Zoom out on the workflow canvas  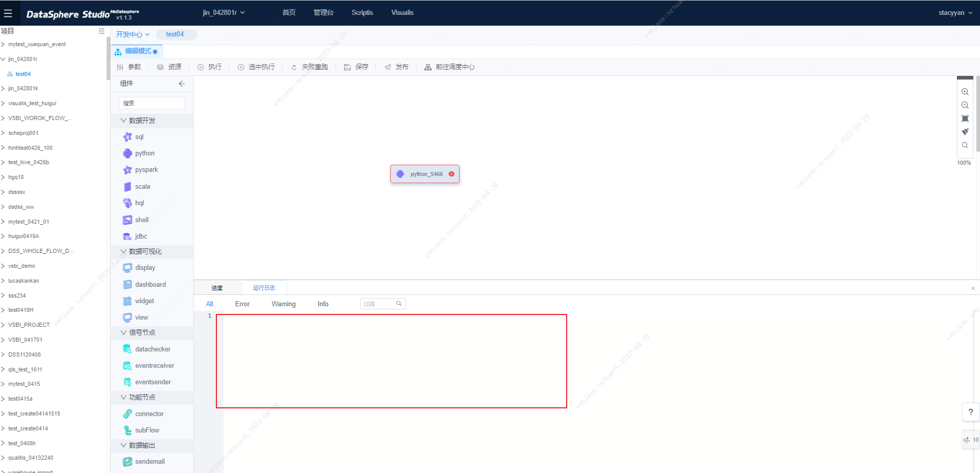tap(965, 105)
